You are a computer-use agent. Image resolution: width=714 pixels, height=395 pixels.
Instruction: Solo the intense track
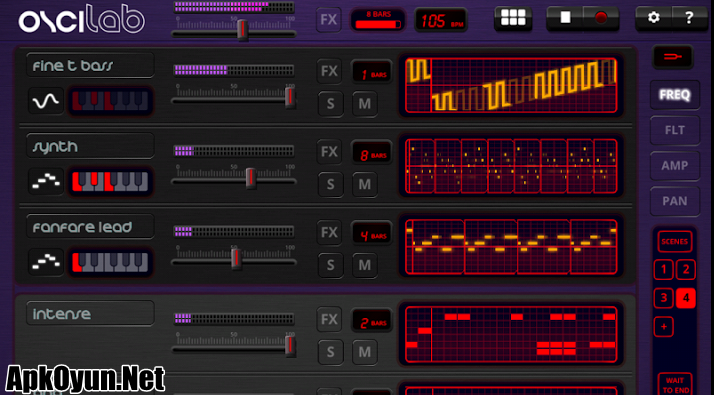click(x=330, y=352)
